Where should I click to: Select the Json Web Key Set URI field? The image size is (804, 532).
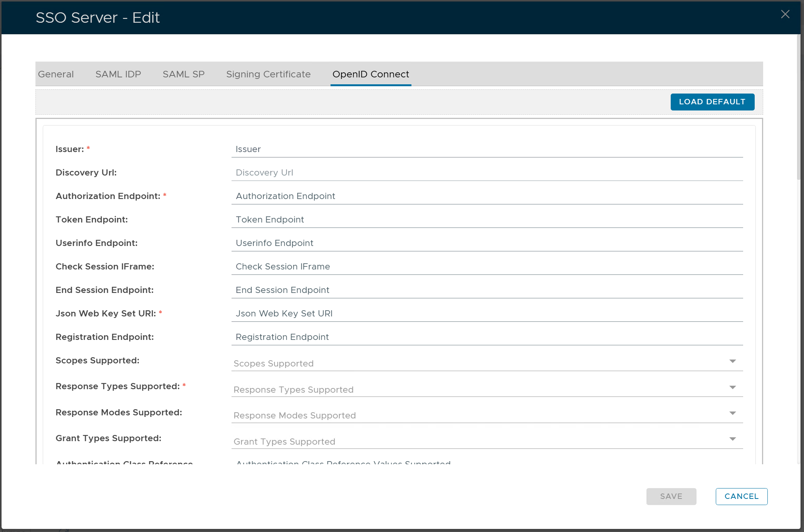[487, 314]
